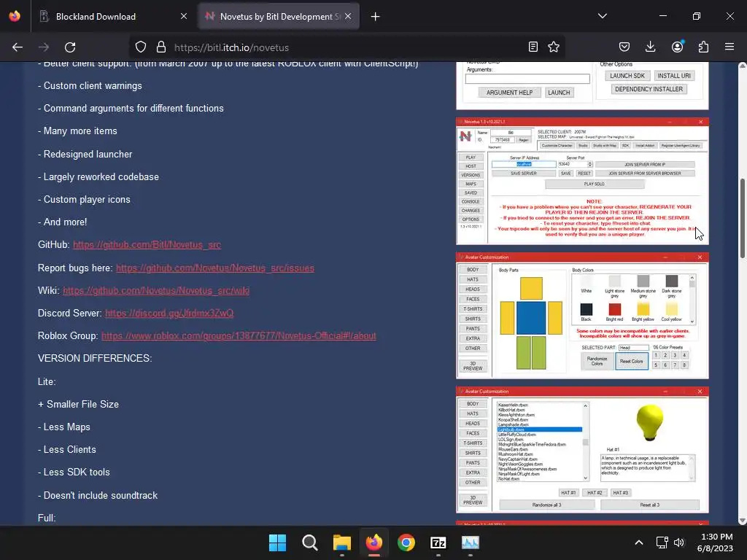Open File Explorer from the taskbar
The height and width of the screenshot is (560, 747).
coord(341,542)
